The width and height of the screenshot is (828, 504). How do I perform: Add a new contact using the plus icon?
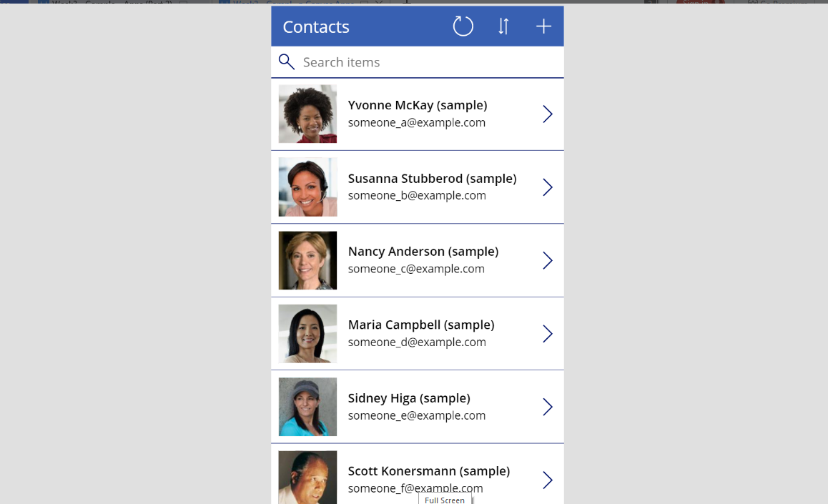tap(543, 26)
